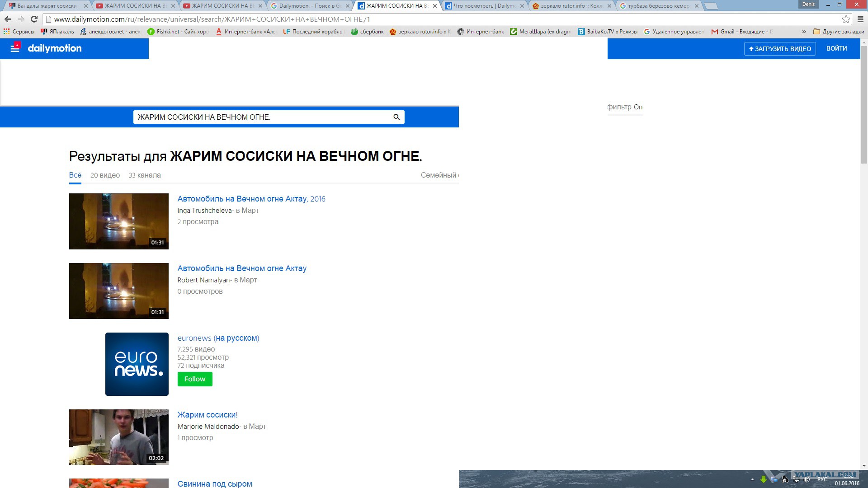868x488 pixels.
Task: Open the euronews (на русском) channel link
Action: pyautogui.click(x=218, y=338)
